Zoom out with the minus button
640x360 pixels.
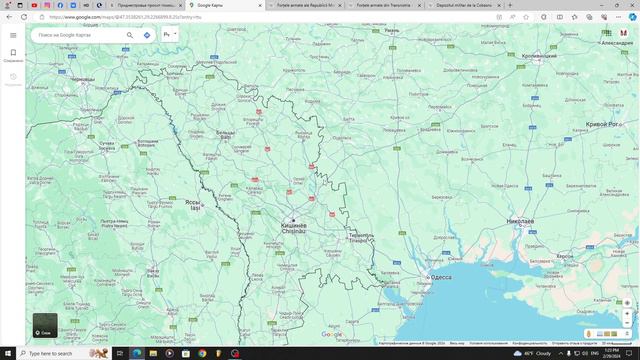(x=627, y=323)
